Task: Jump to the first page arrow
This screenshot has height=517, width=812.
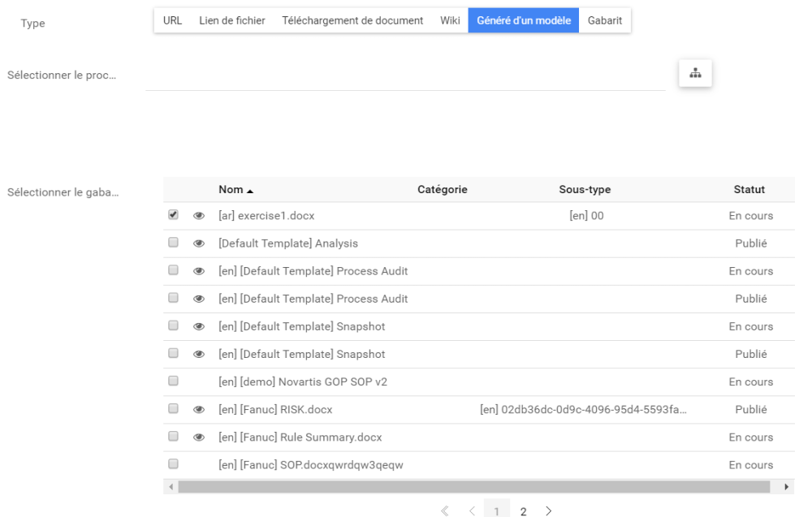Action: [444, 511]
